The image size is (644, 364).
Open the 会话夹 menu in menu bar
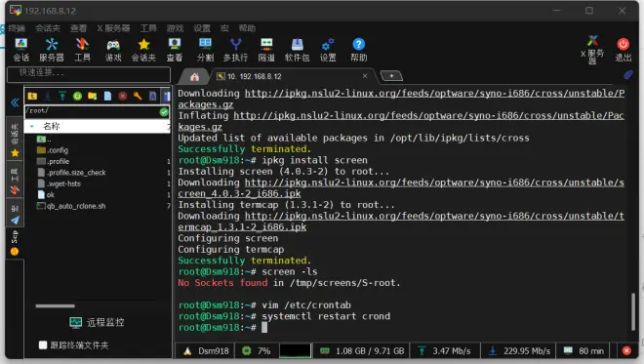tap(48, 28)
